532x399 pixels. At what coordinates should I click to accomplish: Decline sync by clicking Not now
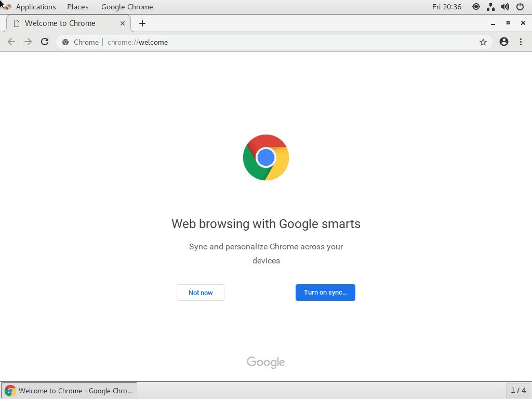coord(200,292)
